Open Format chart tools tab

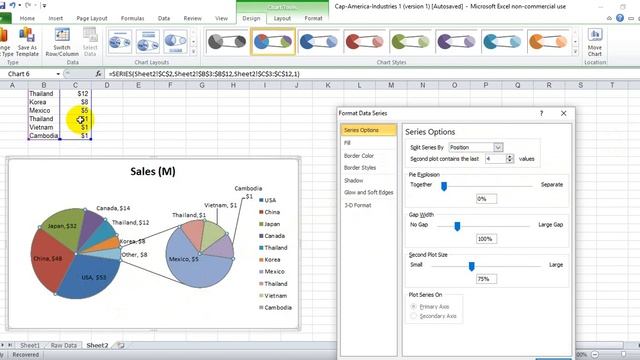click(x=313, y=18)
